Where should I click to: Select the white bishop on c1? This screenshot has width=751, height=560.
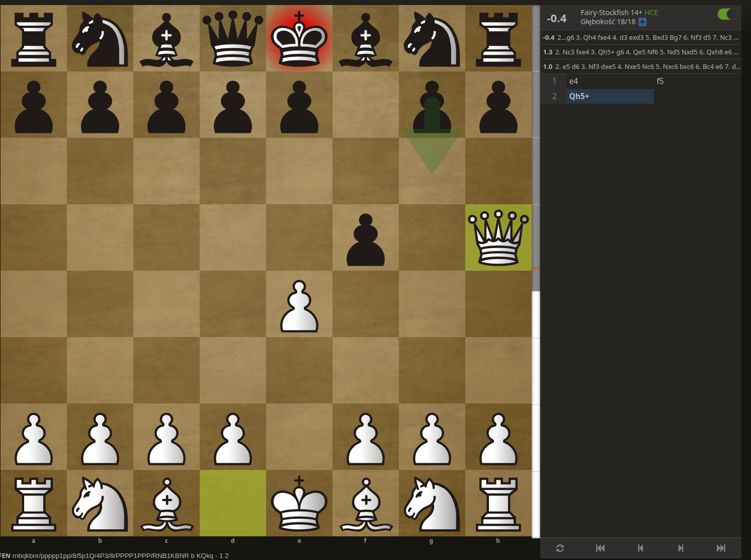[x=166, y=503]
